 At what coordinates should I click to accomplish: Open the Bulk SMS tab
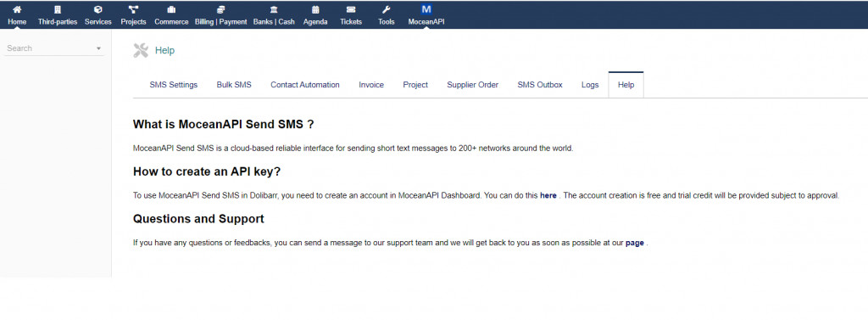coord(234,85)
